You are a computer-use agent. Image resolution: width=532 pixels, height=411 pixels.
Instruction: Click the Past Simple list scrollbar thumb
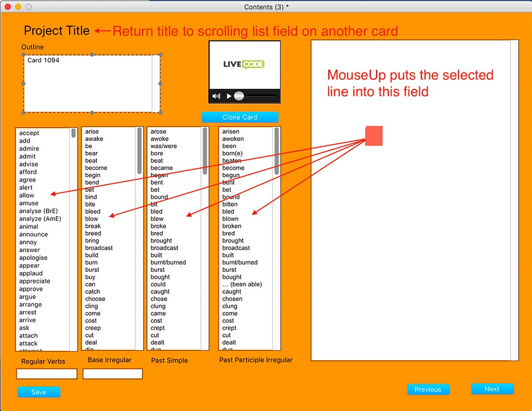click(x=205, y=151)
